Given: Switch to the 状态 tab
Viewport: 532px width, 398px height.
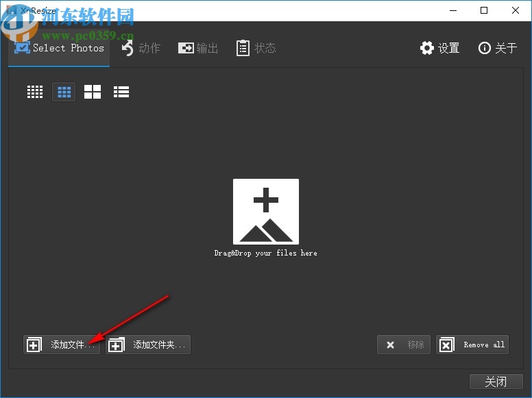Looking at the screenshot, I should [x=256, y=48].
